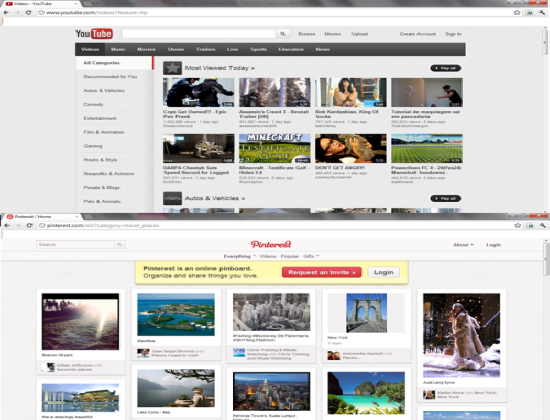The image size is (550, 420).
Task: Open the Cops Get Owned video thumbnail
Action: (x=199, y=92)
